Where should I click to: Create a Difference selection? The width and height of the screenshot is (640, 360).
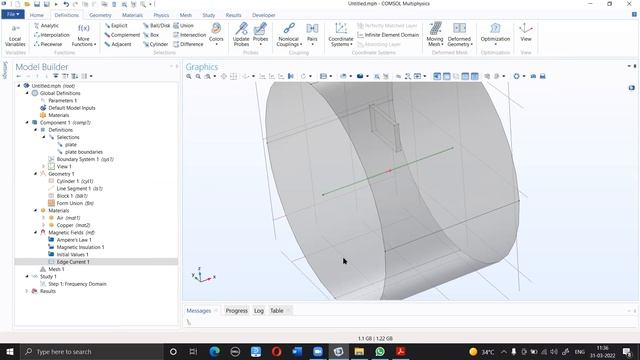click(188, 44)
